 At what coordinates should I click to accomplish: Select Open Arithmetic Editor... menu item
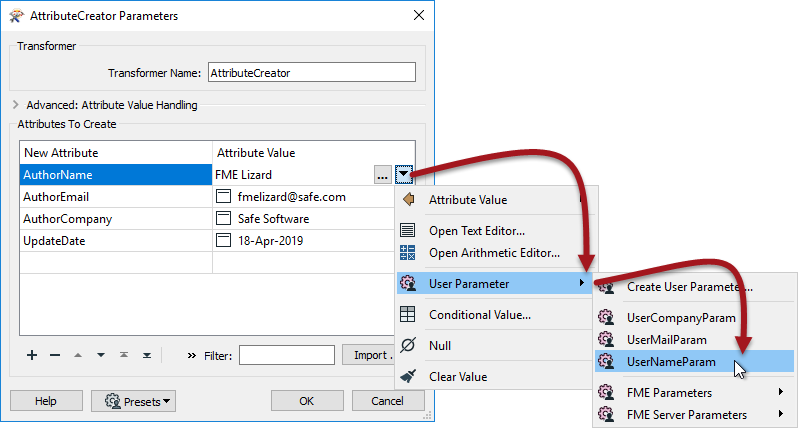(x=494, y=253)
